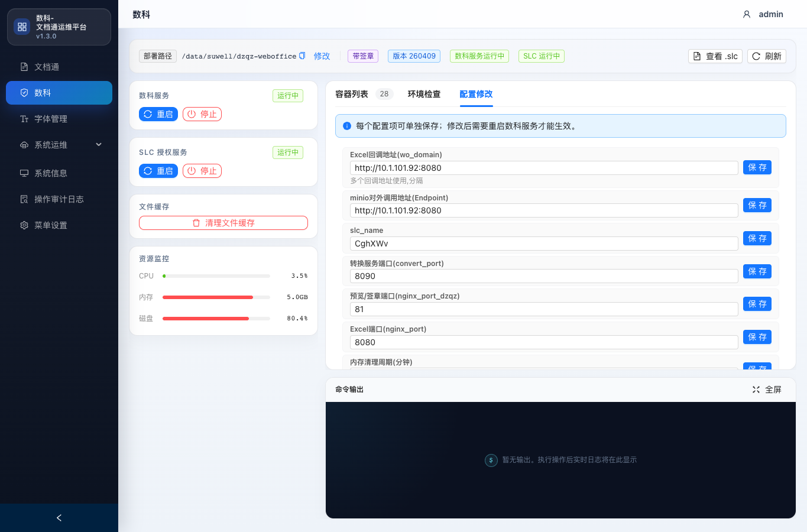Image resolution: width=807 pixels, height=532 pixels.
Task: Click the 文档通 document icon in sidebar
Action: [x=24, y=67]
